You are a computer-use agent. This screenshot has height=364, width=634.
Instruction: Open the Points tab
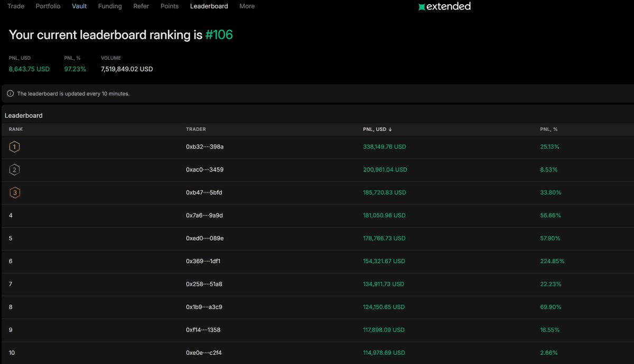(x=170, y=6)
